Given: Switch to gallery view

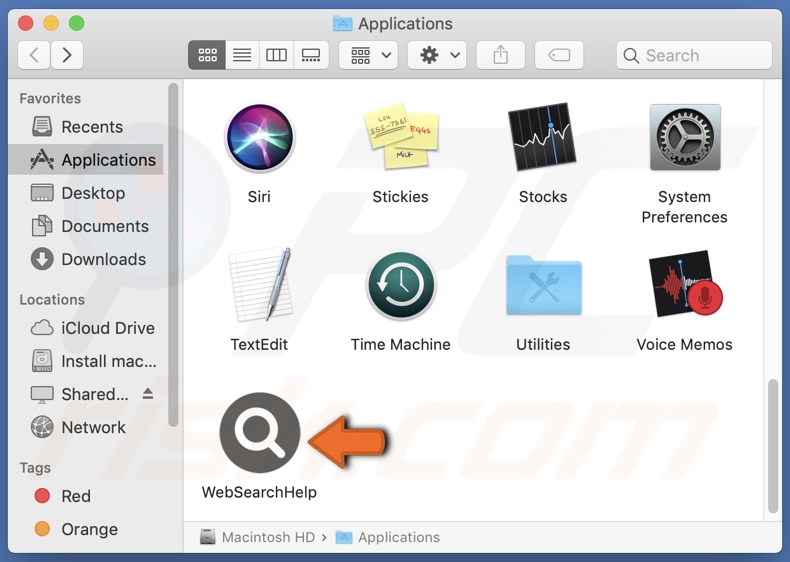Looking at the screenshot, I should (x=311, y=55).
